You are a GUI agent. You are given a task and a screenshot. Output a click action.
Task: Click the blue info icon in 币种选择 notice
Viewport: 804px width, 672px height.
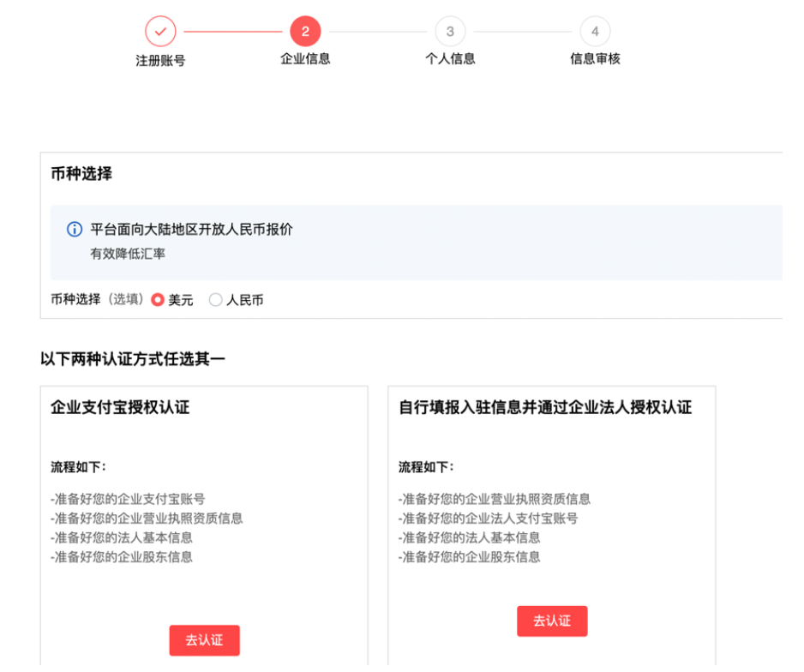[75, 226]
